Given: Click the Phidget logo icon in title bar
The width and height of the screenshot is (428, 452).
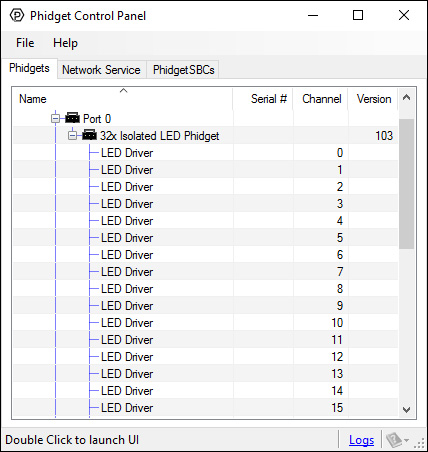Looking at the screenshot, I should pyautogui.click(x=17, y=15).
